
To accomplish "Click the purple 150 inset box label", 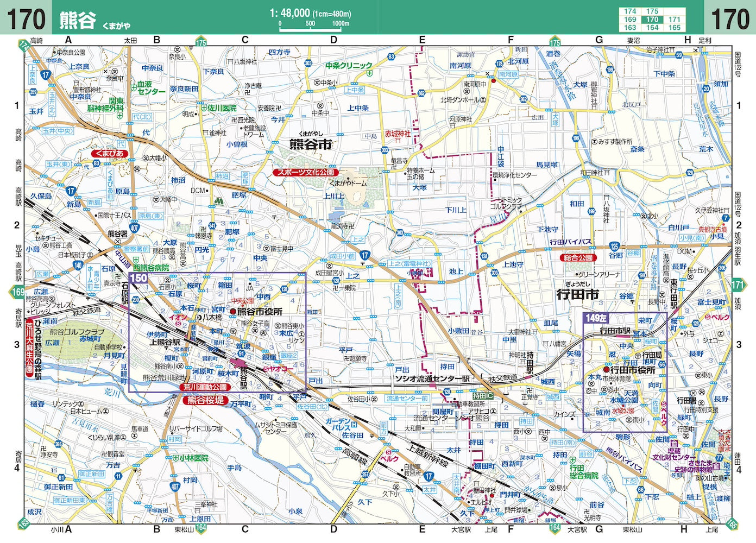I will click(x=139, y=279).
